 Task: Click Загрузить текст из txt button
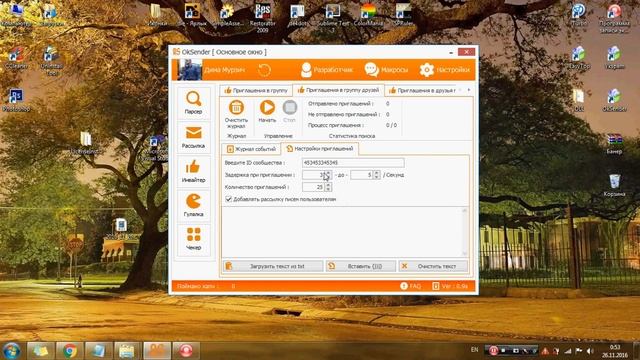(x=273, y=266)
